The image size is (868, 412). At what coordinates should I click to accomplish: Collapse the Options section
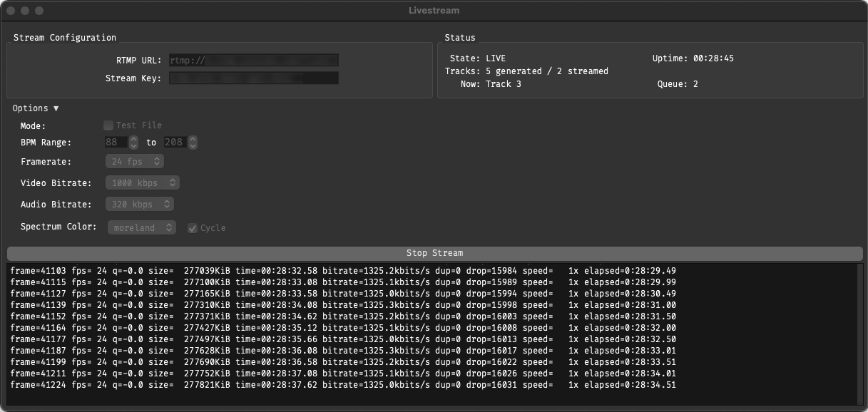coord(36,108)
